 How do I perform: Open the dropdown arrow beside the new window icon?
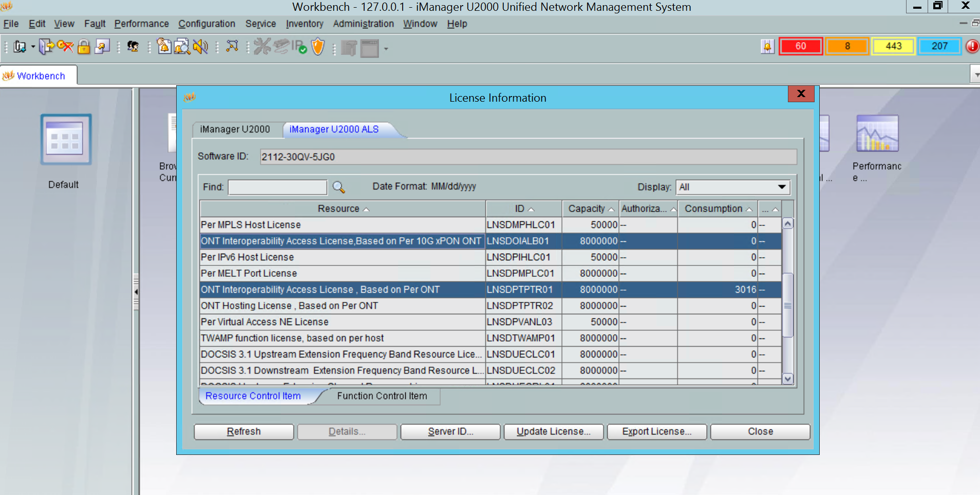pos(33,47)
